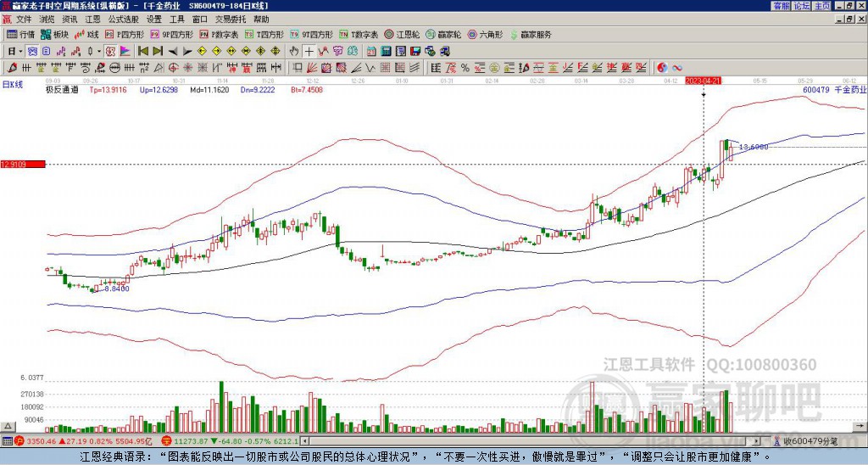Screen dimensions: 868x465
Task: Open the 文件 menu
Action: [x=24, y=20]
